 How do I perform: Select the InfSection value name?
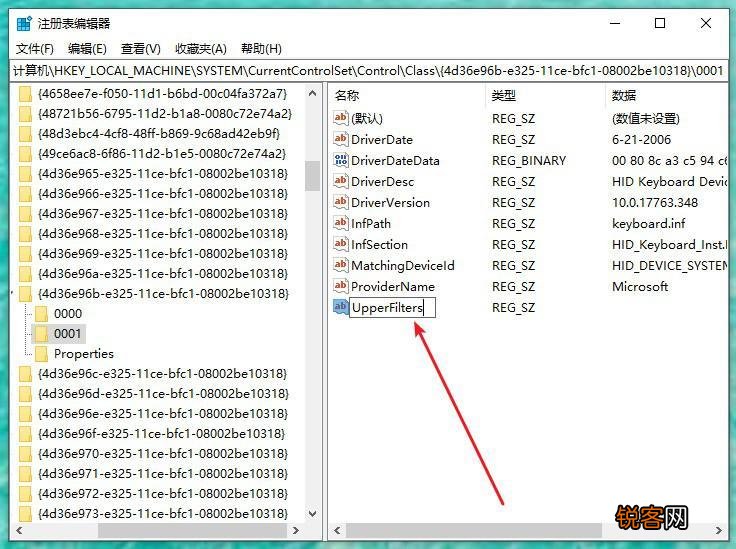click(x=379, y=244)
